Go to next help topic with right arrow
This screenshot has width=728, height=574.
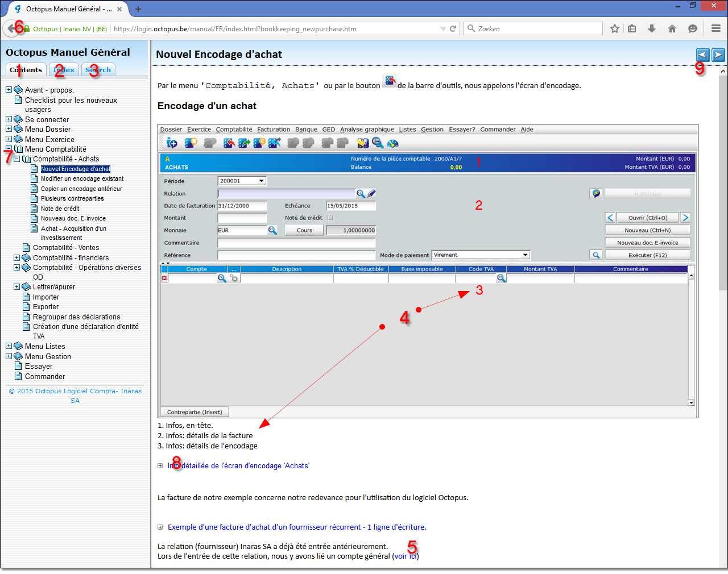(718, 55)
